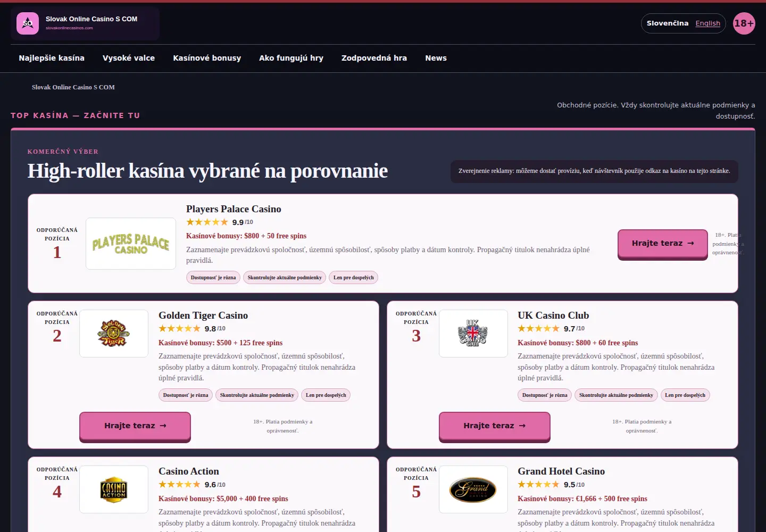
Task: Click the Zverejnenie reklamy disclosure notice
Action: [x=594, y=171]
